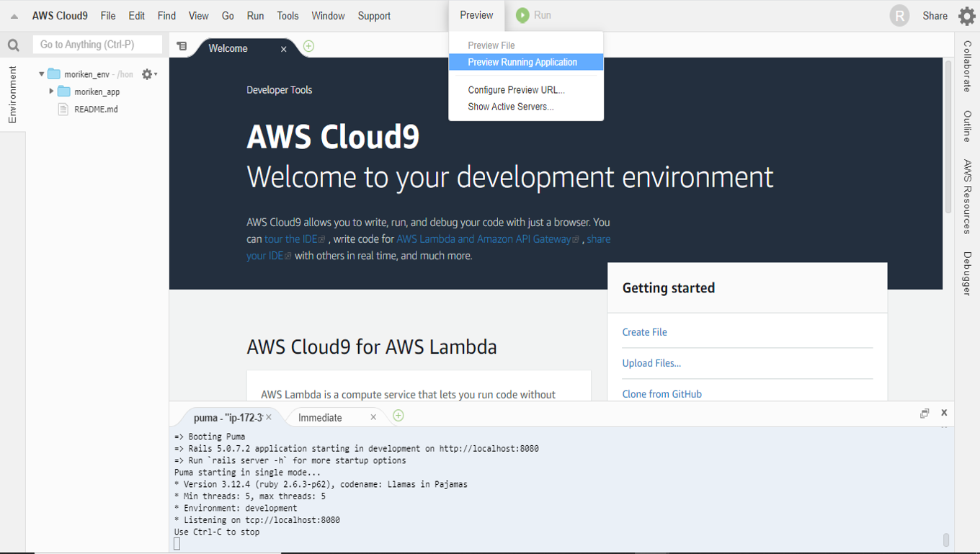
Task: Close the puma terminal tab
Action: [269, 417]
